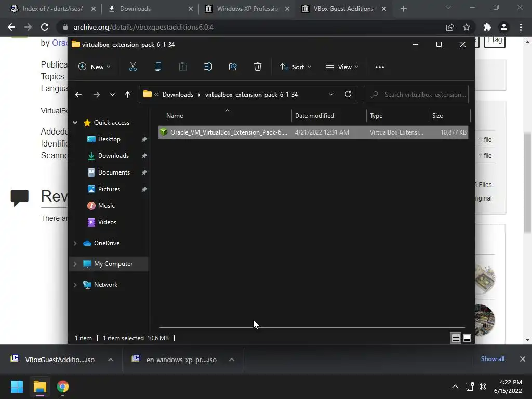Go back in File Explorer navigation

[x=78, y=95]
